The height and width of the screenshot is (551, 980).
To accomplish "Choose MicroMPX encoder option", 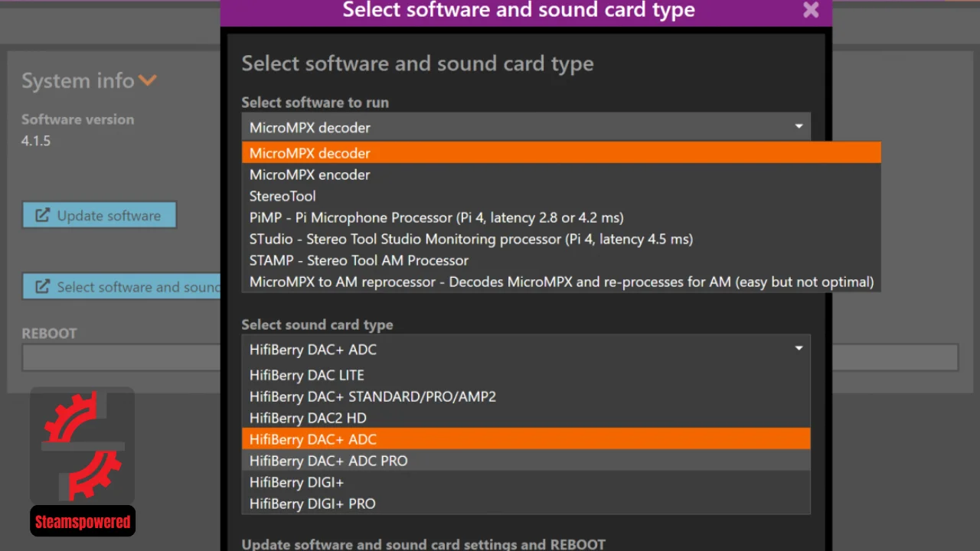I will 561,174.
